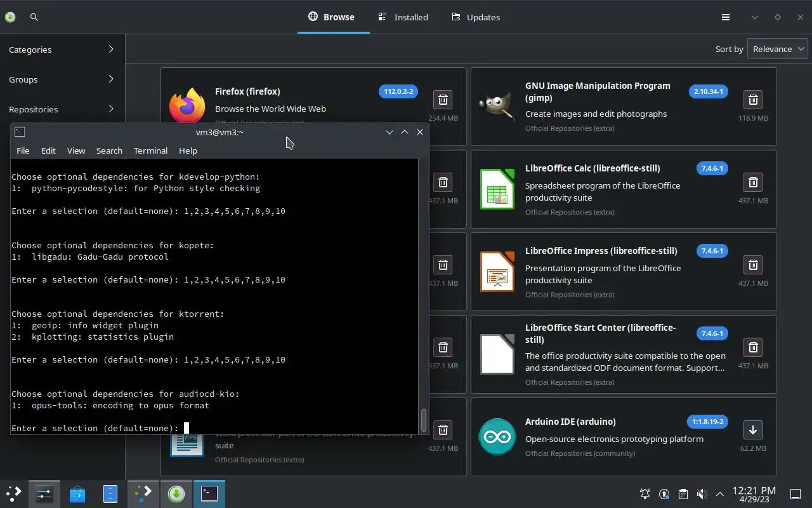
Task: Open the terminal Edit menu
Action: (x=48, y=150)
